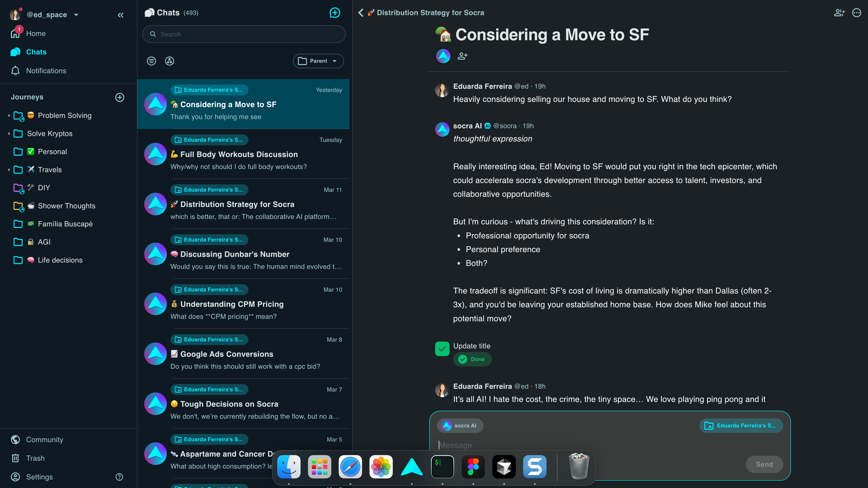
Task: Open the Community section
Action: pyautogui.click(x=45, y=439)
